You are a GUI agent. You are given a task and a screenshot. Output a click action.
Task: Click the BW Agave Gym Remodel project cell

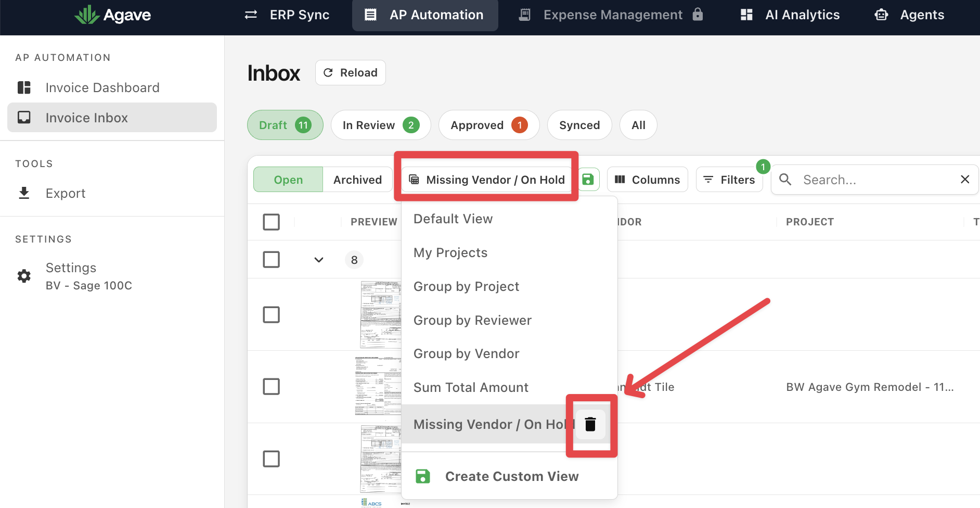click(870, 387)
